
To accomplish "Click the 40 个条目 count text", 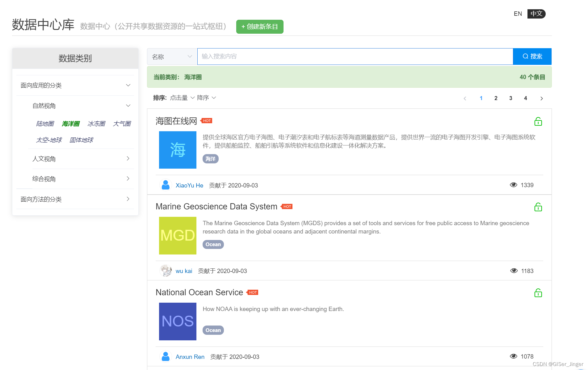I will coord(532,77).
